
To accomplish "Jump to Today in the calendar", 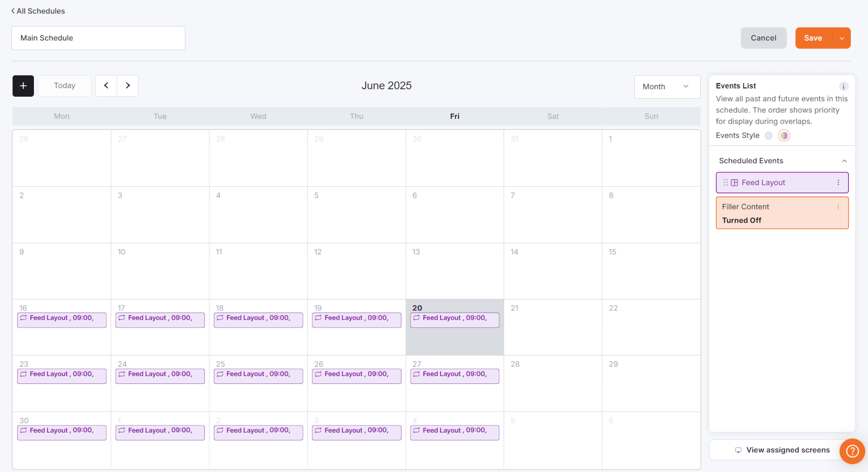I will tap(64, 85).
